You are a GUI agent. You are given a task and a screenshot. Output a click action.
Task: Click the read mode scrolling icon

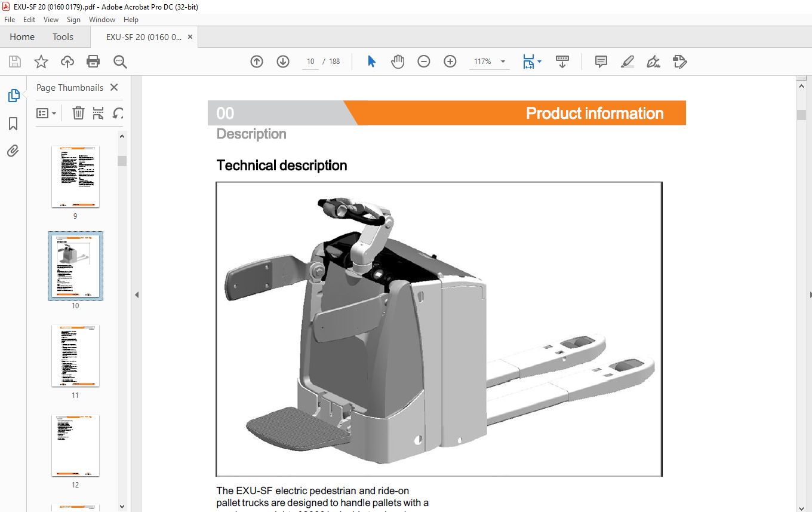coord(562,62)
